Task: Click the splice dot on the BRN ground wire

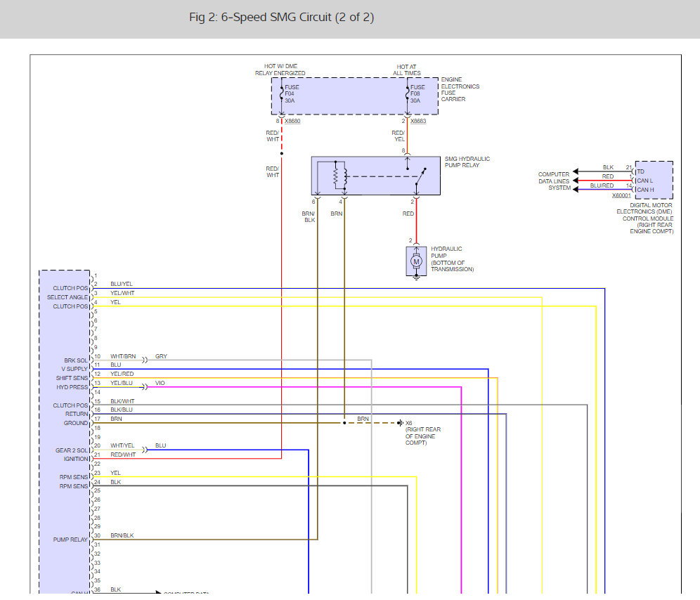Action: pos(344,423)
